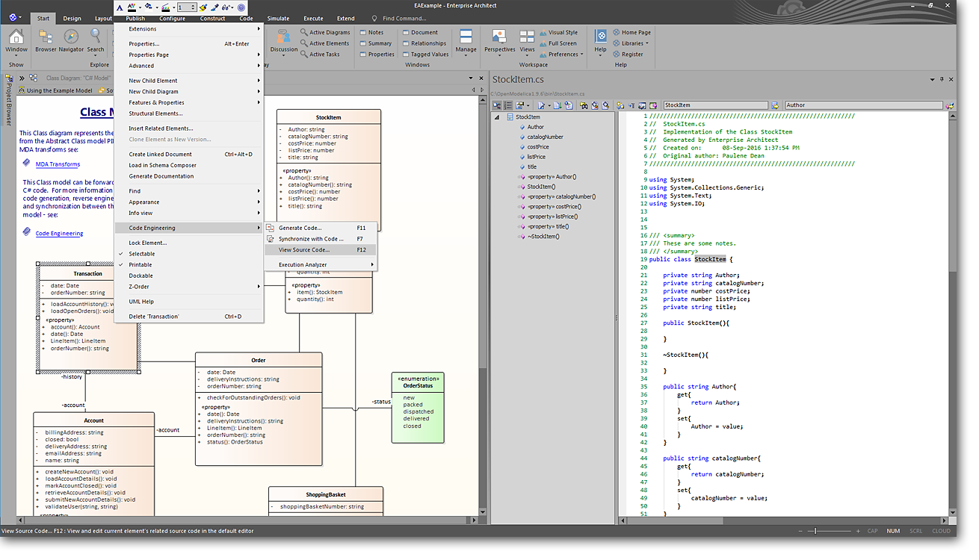Enable the Dockable option
Image resolution: width=979 pixels, height=560 pixels.
pos(140,276)
